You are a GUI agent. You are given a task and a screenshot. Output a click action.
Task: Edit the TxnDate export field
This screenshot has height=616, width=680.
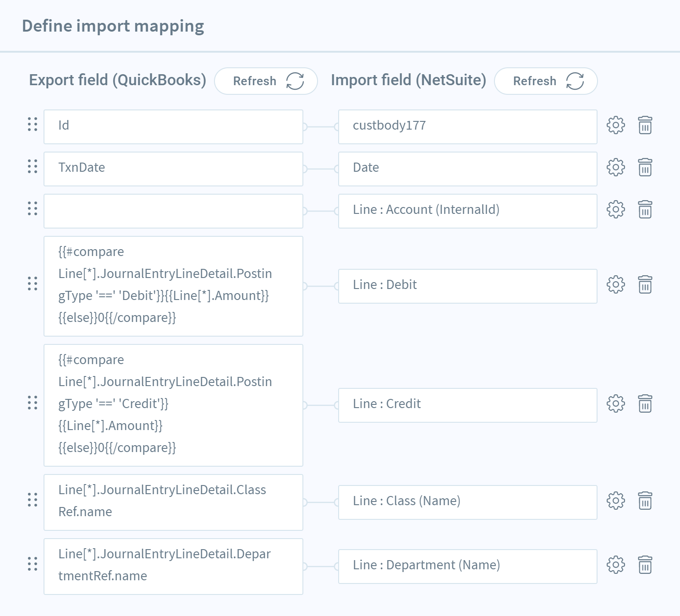[173, 169]
